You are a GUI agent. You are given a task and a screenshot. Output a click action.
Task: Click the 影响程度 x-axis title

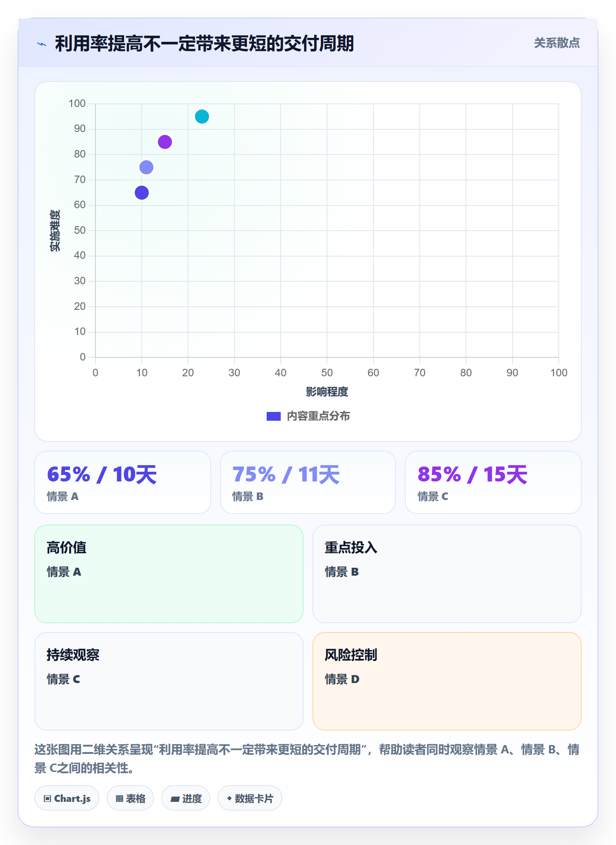tap(327, 392)
